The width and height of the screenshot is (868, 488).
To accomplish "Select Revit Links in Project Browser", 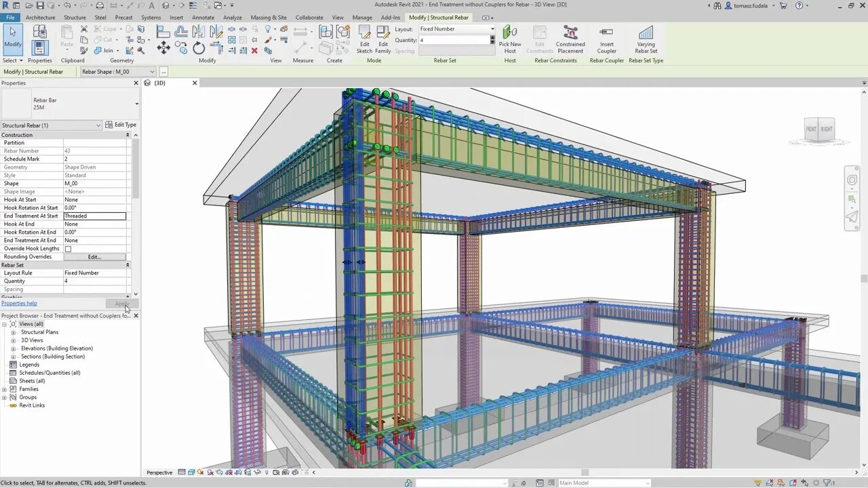I will click(x=32, y=405).
